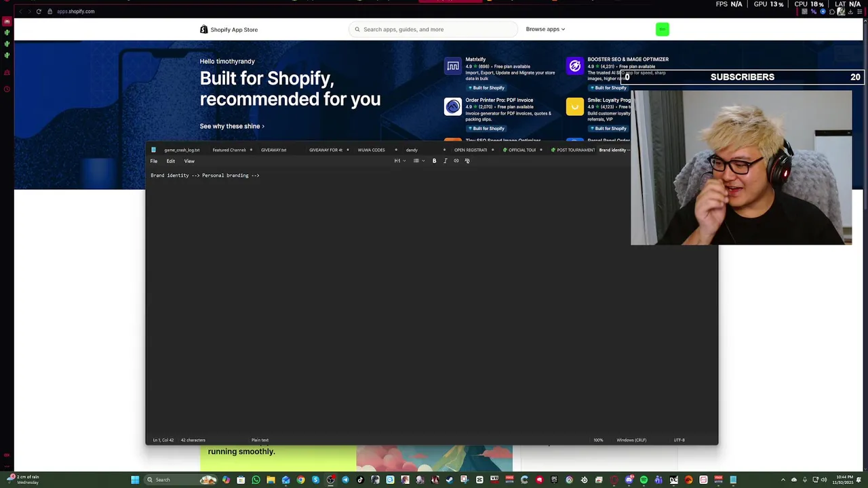Viewport: 868px width, 488px height.
Task: Click the Search apps, guides, and more field
Action: [433, 29]
